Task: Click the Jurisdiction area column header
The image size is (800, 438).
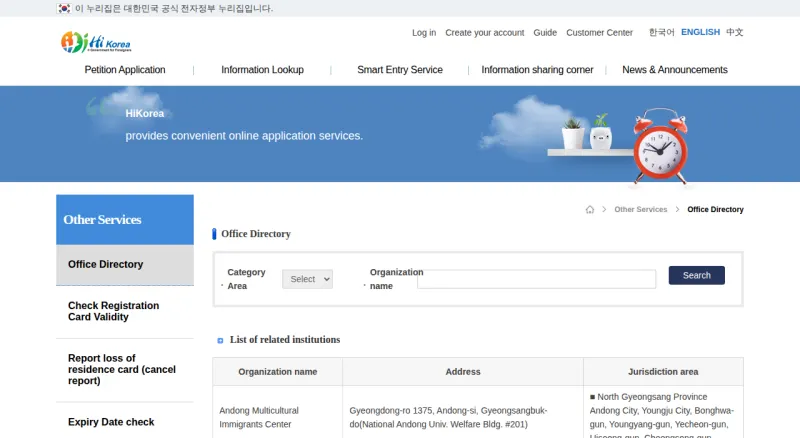Action: (663, 372)
